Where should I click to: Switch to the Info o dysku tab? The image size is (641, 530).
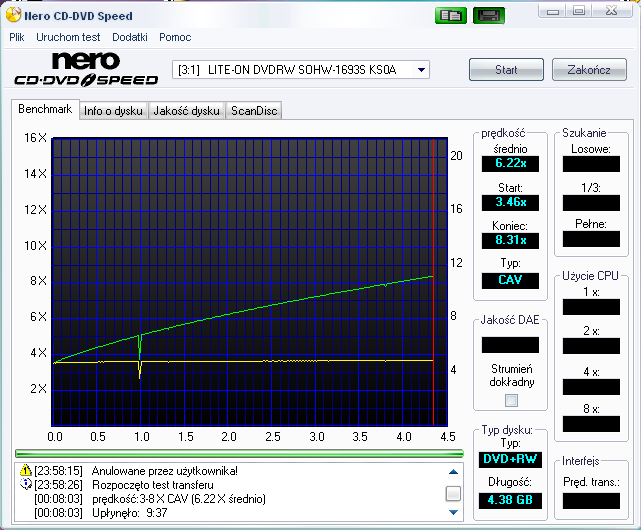[113, 111]
